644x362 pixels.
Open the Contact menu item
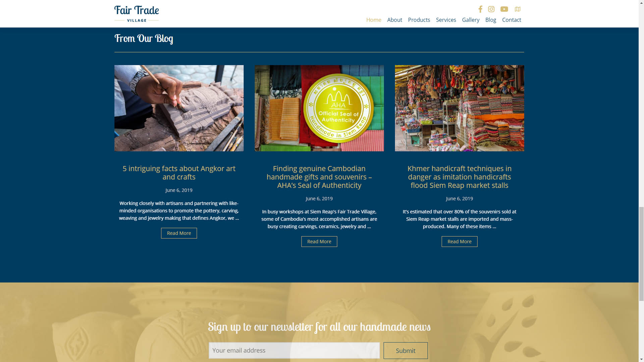click(512, 20)
